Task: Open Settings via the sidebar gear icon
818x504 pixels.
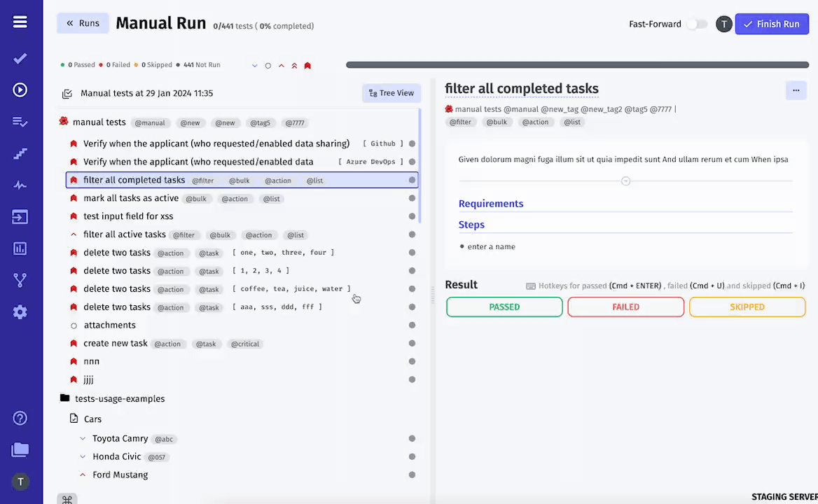Action: click(20, 312)
